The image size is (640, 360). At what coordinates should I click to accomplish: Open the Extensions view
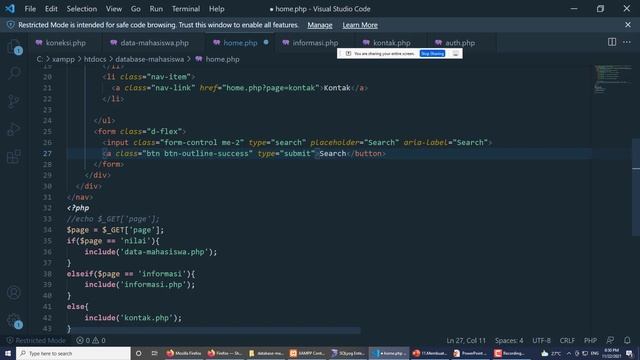(14, 156)
